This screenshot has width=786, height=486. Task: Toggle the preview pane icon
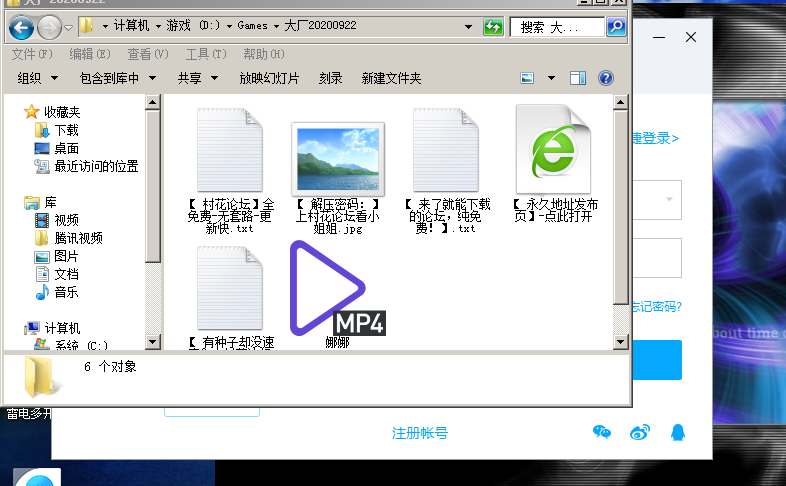pos(578,78)
